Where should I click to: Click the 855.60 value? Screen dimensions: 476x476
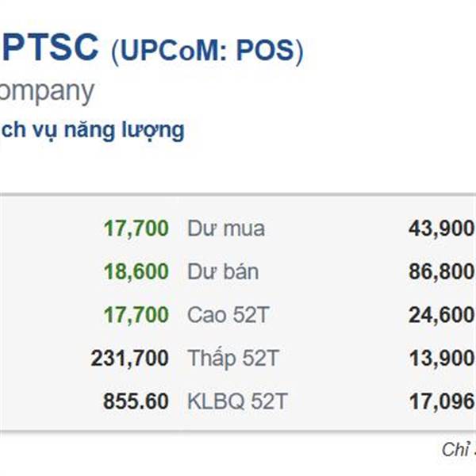[136, 401]
